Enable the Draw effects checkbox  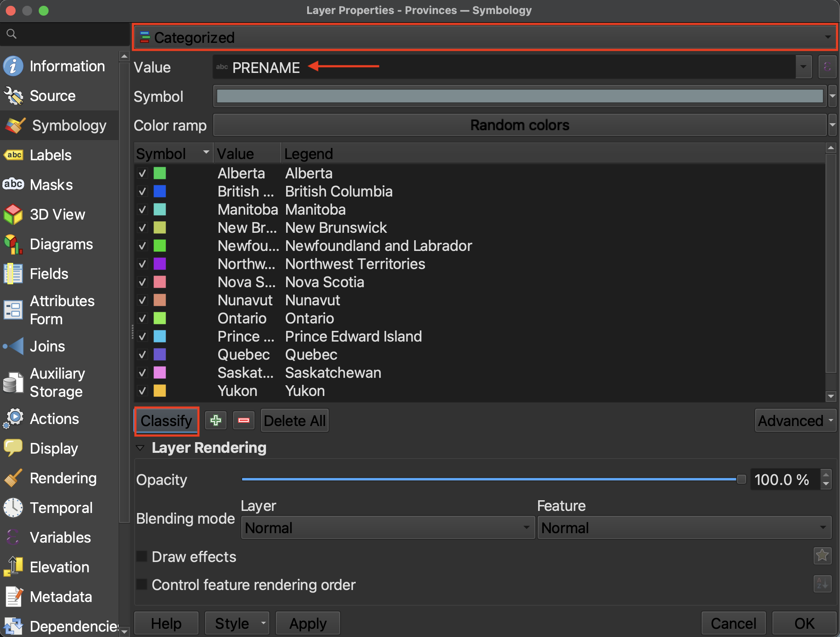[142, 557]
